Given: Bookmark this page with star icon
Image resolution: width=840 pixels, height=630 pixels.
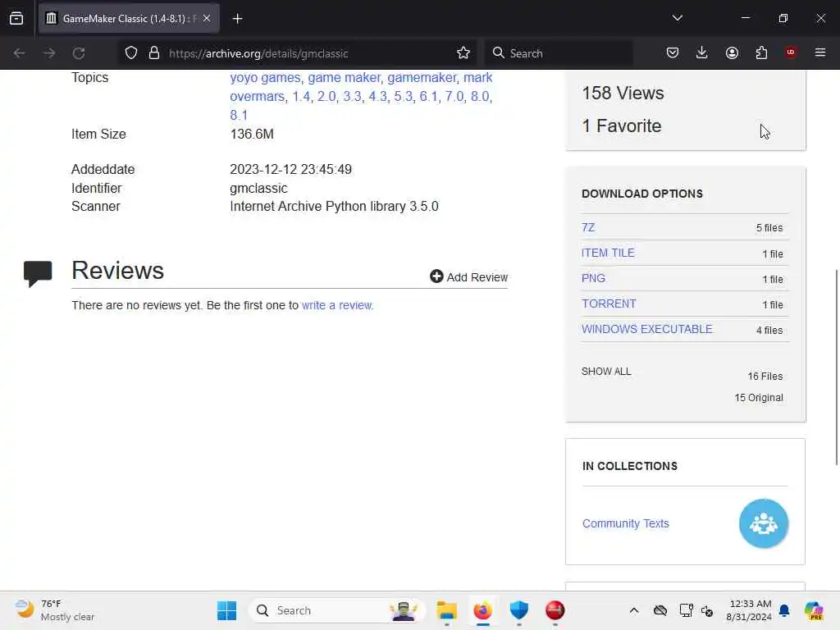Looking at the screenshot, I should (463, 53).
